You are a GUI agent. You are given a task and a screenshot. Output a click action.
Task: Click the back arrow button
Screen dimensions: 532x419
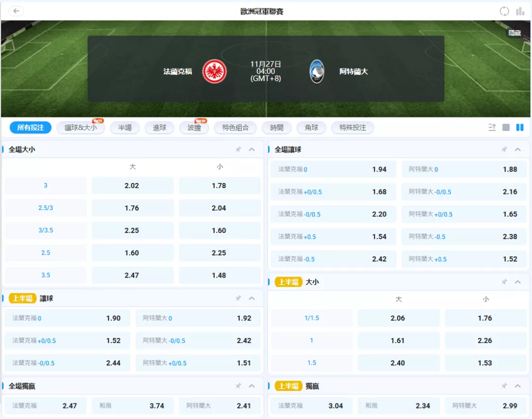point(16,11)
